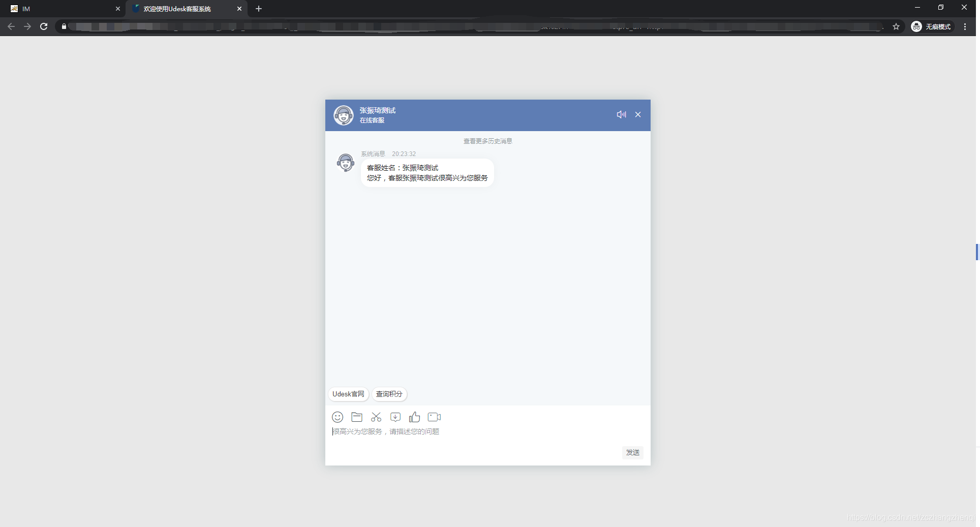The width and height of the screenshot is (980, 527).
Task: Go forward in browser history
Action: (27, 26)
